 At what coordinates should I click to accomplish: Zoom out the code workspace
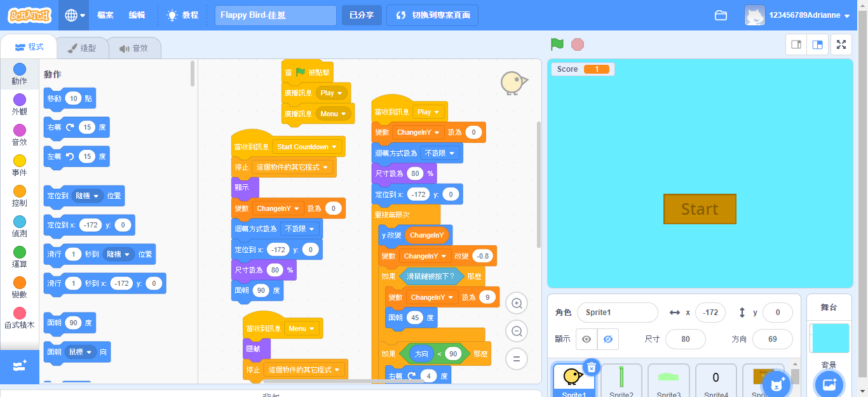point(517,331)
